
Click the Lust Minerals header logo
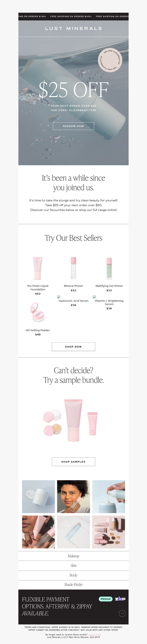73,29
